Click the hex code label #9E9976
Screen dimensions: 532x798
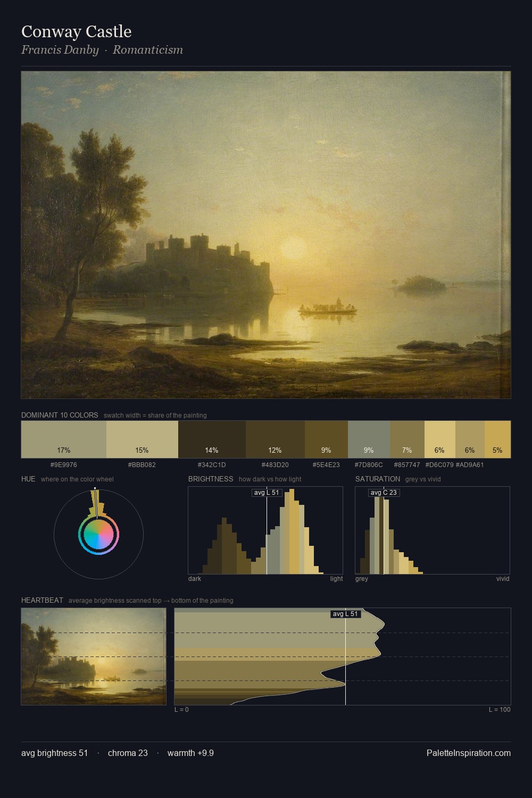(64, 465)
